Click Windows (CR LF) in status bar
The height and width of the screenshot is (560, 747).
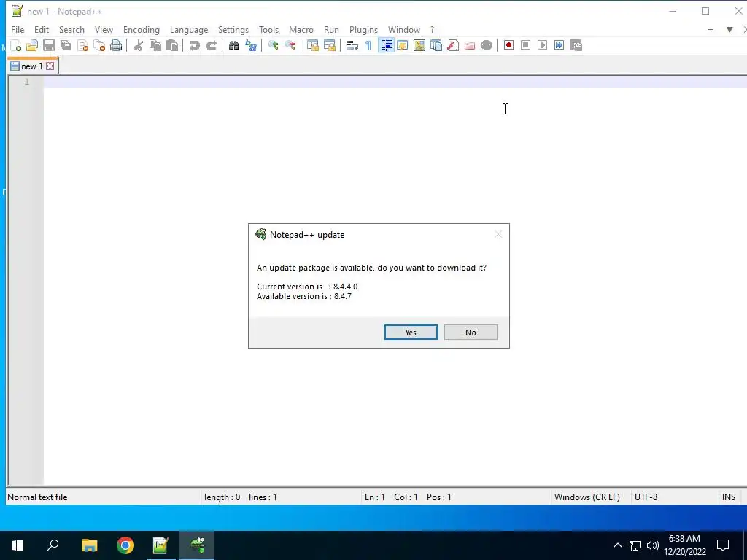587,497
